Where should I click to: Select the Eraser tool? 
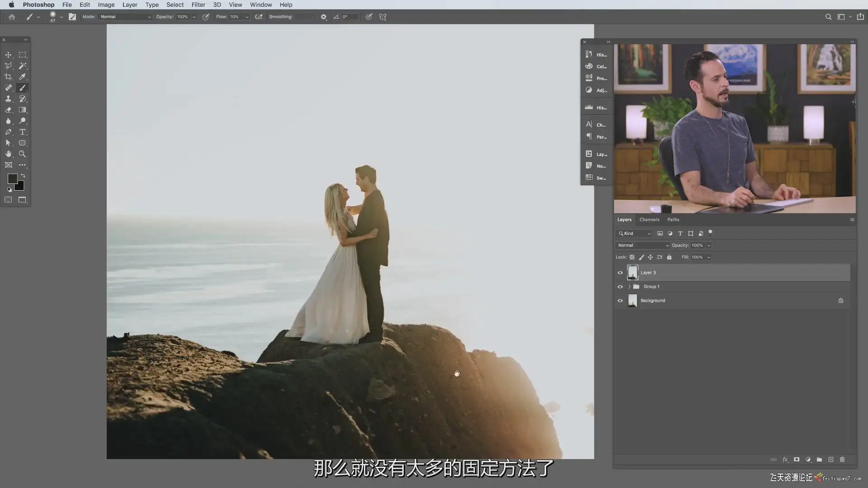click(x=8, y=110)
